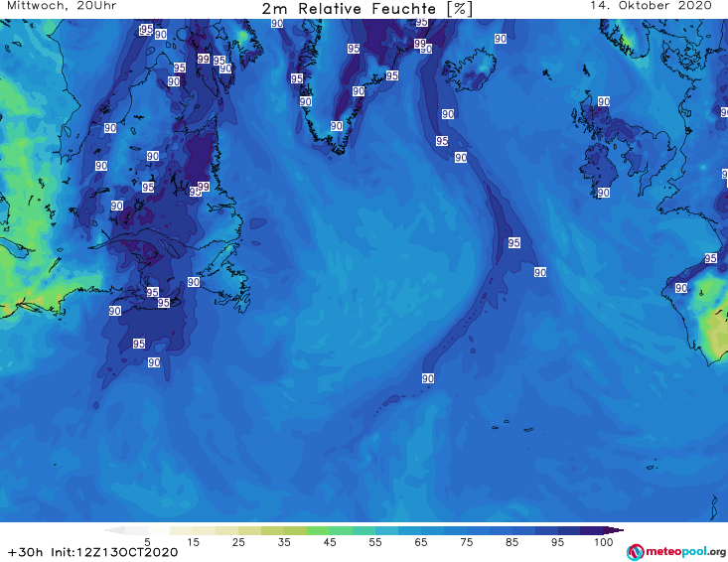Click the '25' value on the color scale
Screen dimensions: 728x562
238,542
